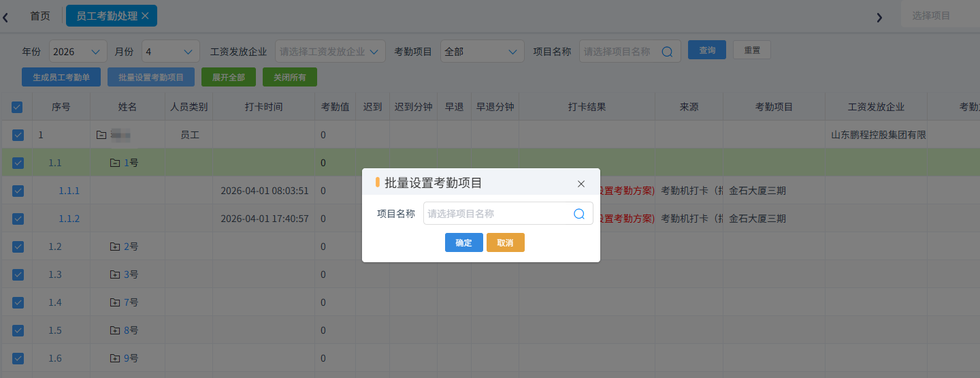The image size is (980, 378).
Task: Close the 批量设置考勤项目 dialog with X
Action: point(581,184)
